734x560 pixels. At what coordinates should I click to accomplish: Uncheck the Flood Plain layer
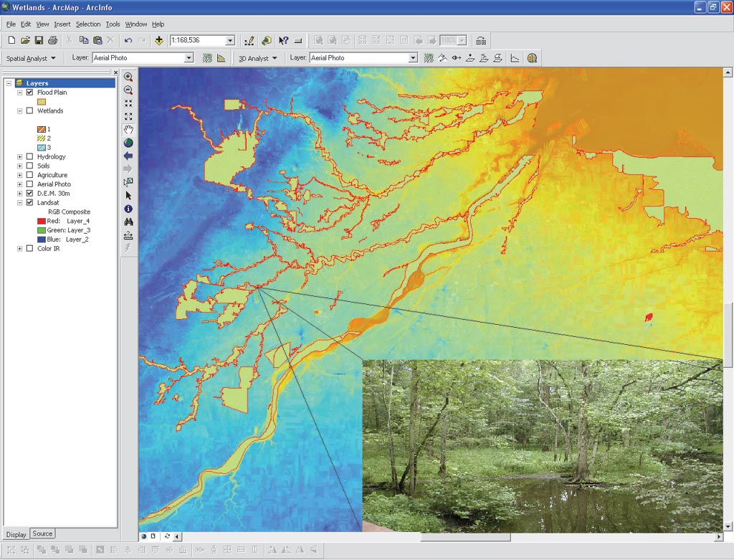tap(29, 92)
